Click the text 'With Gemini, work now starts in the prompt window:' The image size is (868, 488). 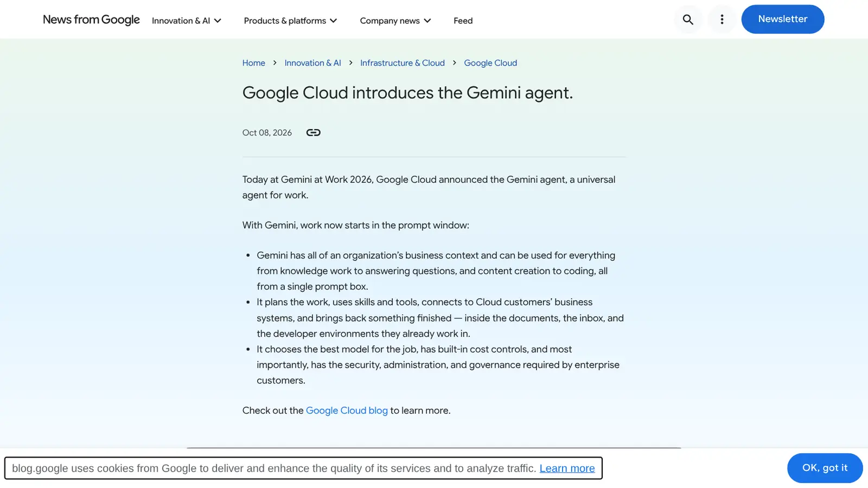point(356,225)
